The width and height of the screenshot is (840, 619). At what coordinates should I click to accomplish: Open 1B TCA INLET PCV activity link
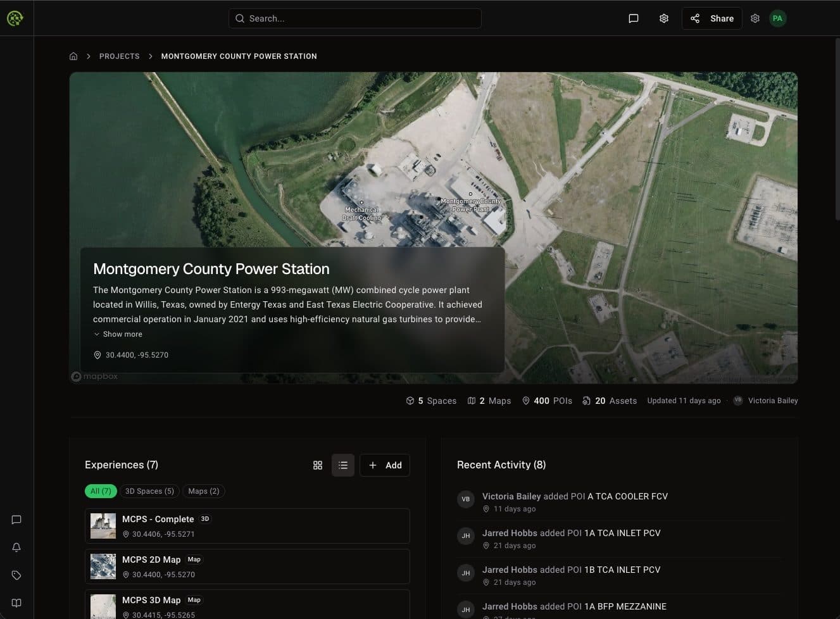pyautogui.click(x=622, y=570)
